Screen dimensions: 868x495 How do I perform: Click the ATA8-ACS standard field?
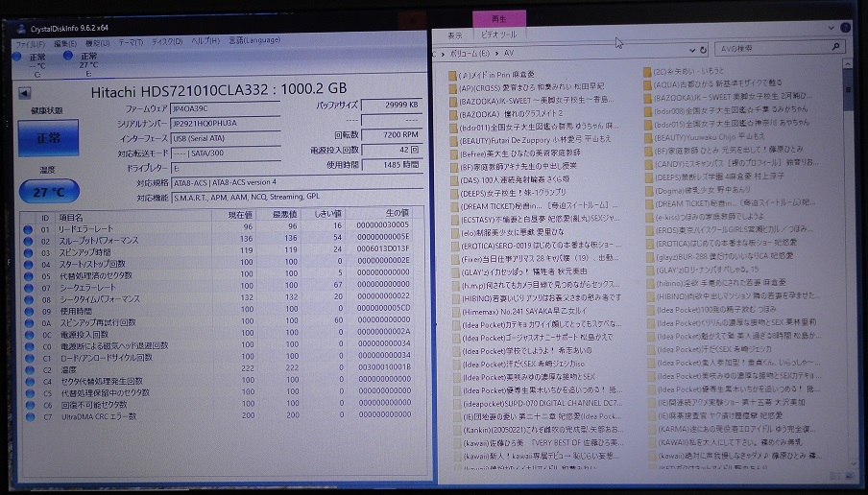(296, 182)
